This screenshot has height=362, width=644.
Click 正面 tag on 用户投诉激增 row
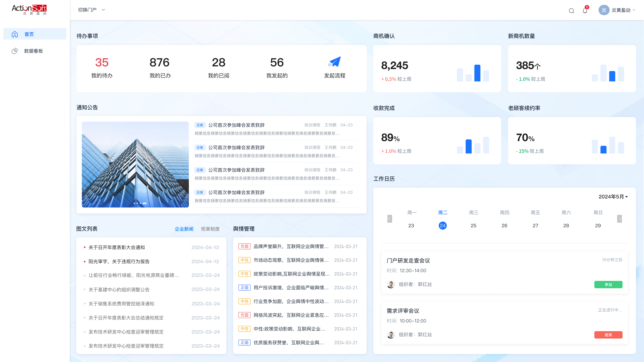click(244, 288)
